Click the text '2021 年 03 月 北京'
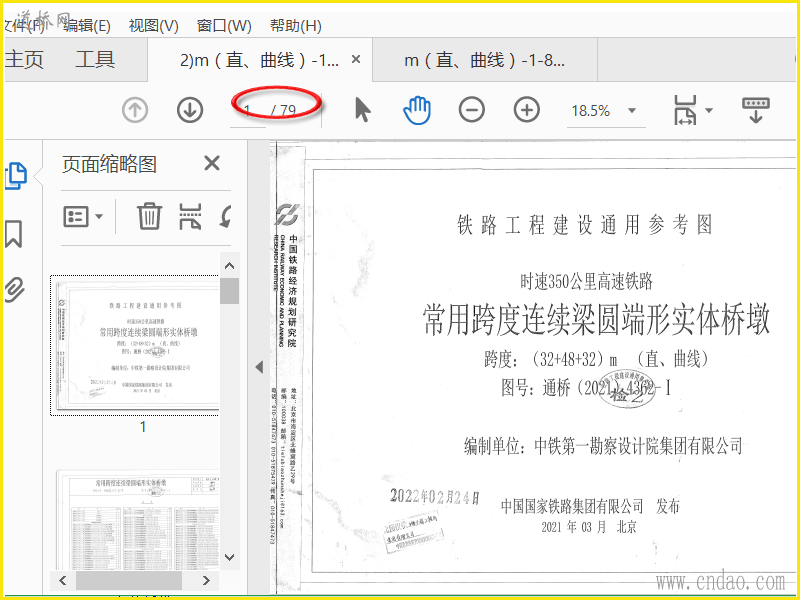The image size is (800, 600). (x=589, y=527)
